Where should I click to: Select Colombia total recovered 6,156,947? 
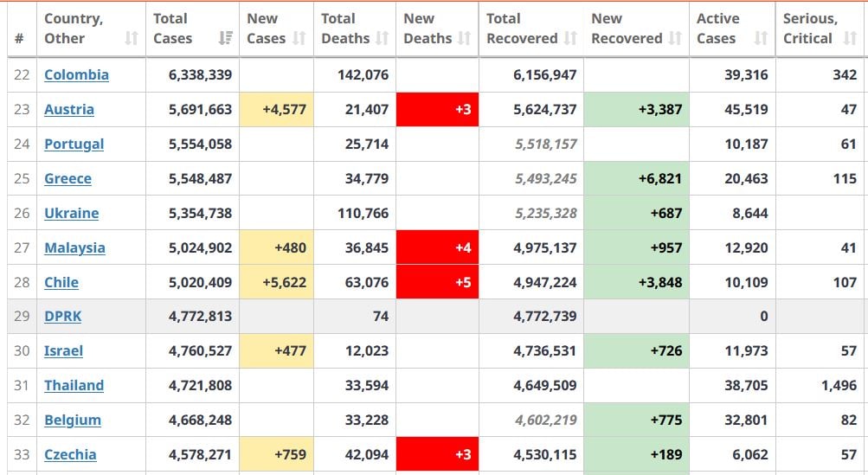(x=544, y=74)
